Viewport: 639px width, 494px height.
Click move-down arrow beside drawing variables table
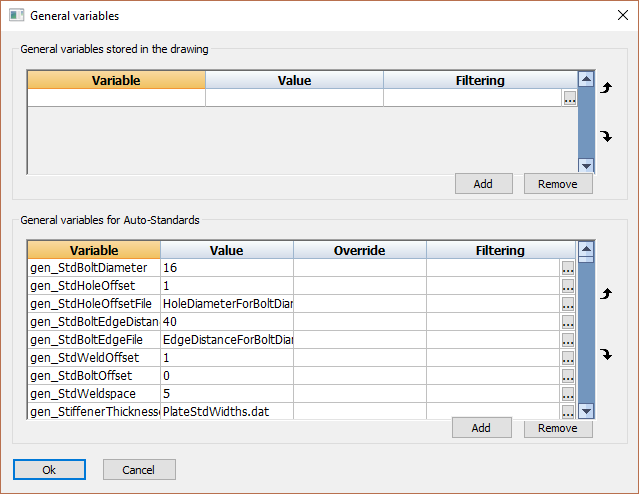point(605,136)
